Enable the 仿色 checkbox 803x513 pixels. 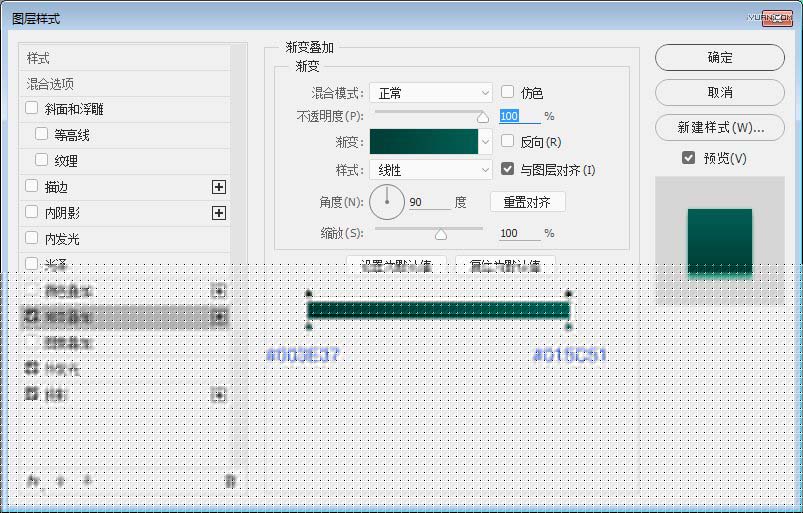508,92
